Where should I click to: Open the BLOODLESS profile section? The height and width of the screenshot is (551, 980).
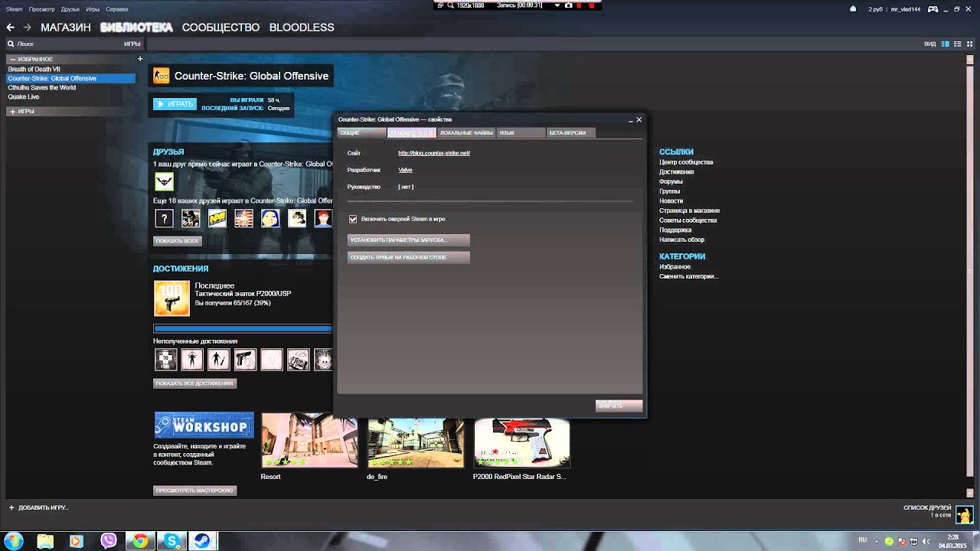(x=302, y=28)
